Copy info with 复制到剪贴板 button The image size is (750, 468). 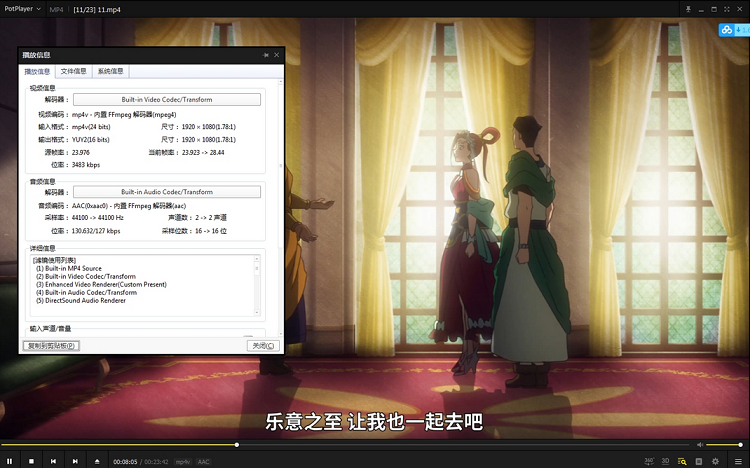point(50,345)
